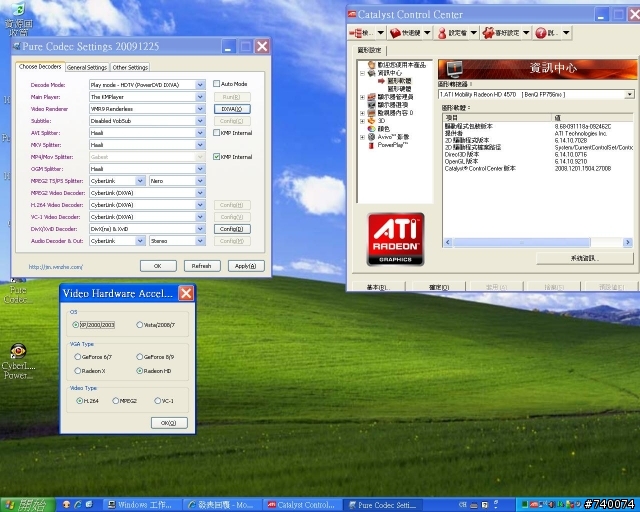The width and height of the screenshot is (640, 512).
Task: Select VC-1 video type
Action: [158, 401]
